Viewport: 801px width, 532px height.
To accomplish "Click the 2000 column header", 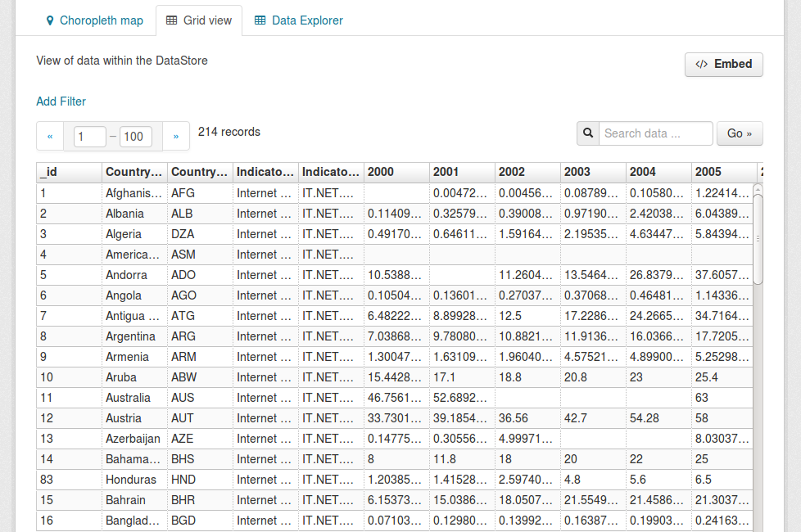I will [x=396, y=172].
